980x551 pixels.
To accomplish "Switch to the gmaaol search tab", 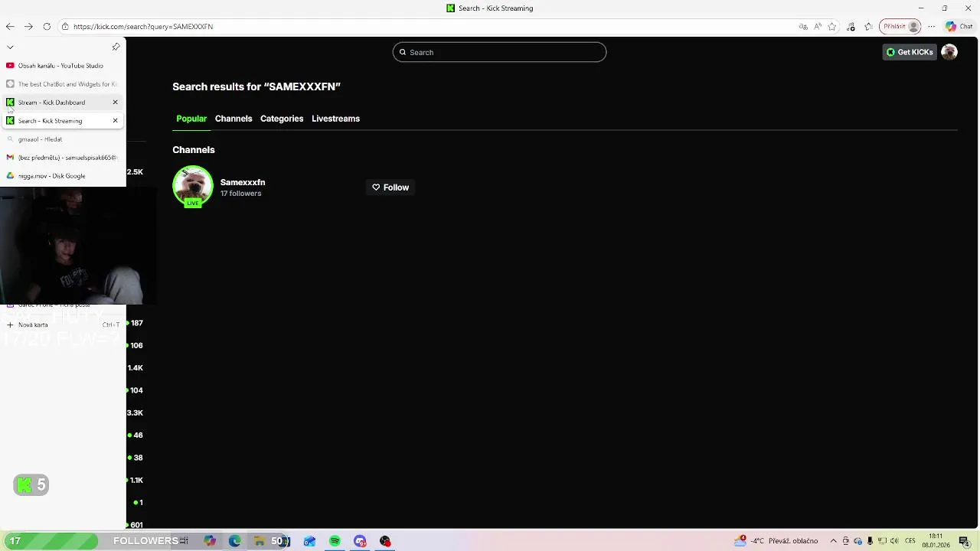I will [63, 139].
